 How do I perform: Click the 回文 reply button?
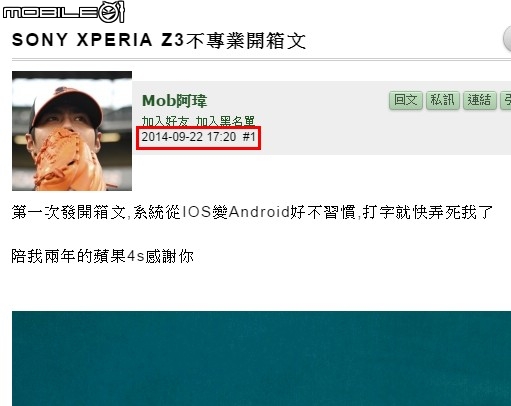pyautogui.click(x=406, y=100)
